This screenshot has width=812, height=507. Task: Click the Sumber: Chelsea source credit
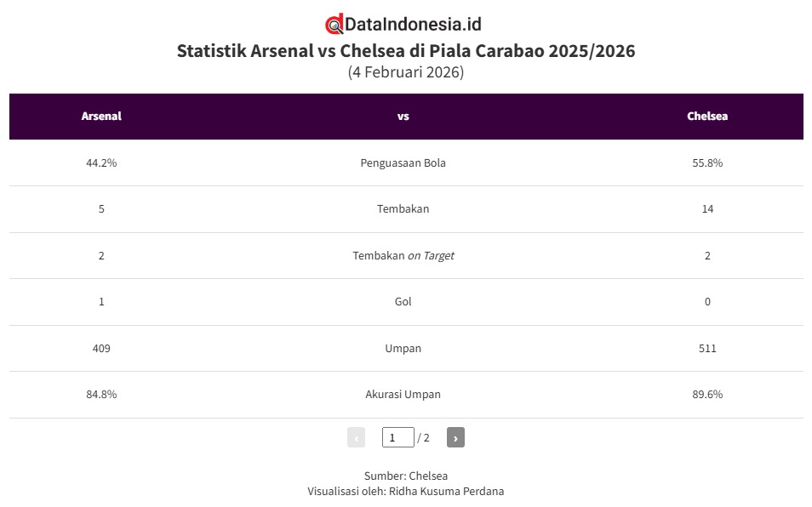tap(406, 476)
